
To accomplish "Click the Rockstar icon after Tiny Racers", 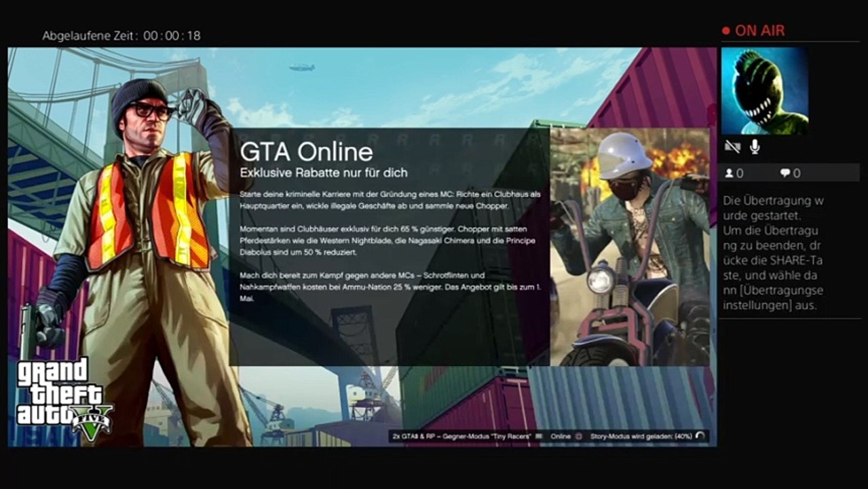I will click(x=540, y=437).
